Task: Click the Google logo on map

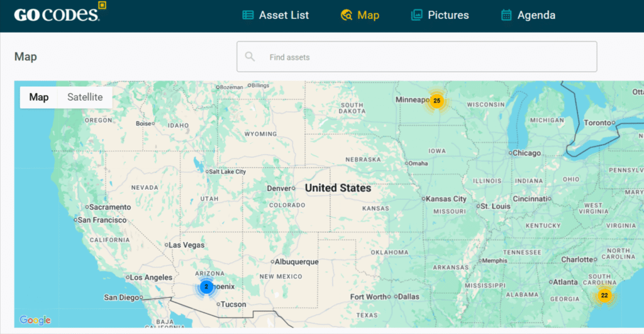Action: click(x=35, y=320)
